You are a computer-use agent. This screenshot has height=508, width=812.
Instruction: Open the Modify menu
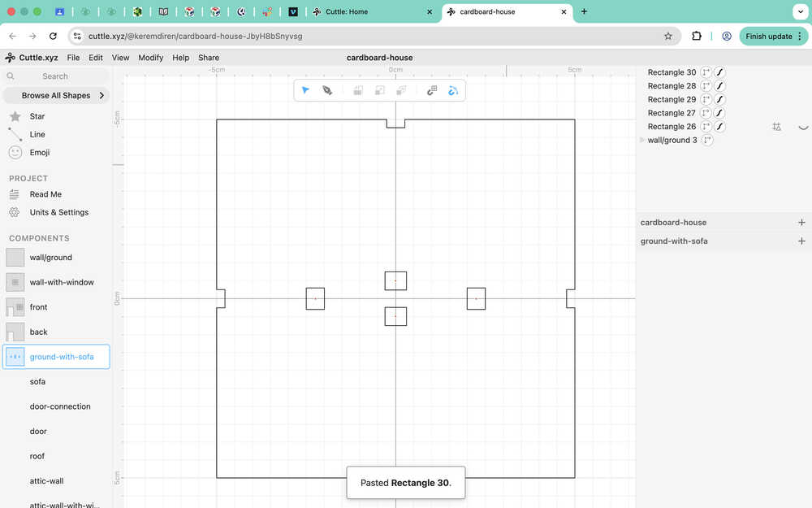click(151, 58)
